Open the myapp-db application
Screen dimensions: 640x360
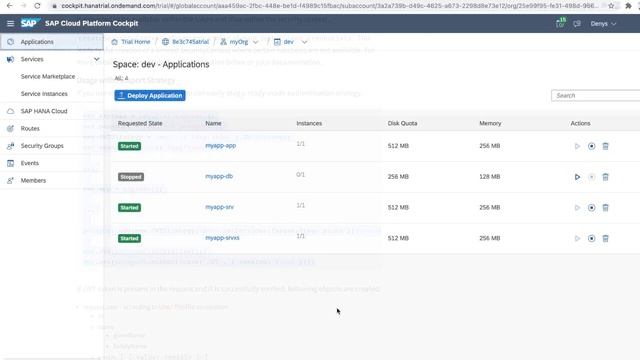pyautogui.click(x=219, y=176)
